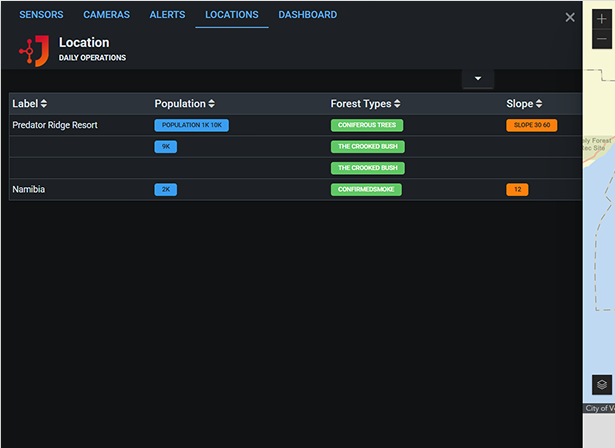The width and height of the screenshot is (615, 448).
Task: Click the Population 1K 10K tag
Action: point(192,125)
